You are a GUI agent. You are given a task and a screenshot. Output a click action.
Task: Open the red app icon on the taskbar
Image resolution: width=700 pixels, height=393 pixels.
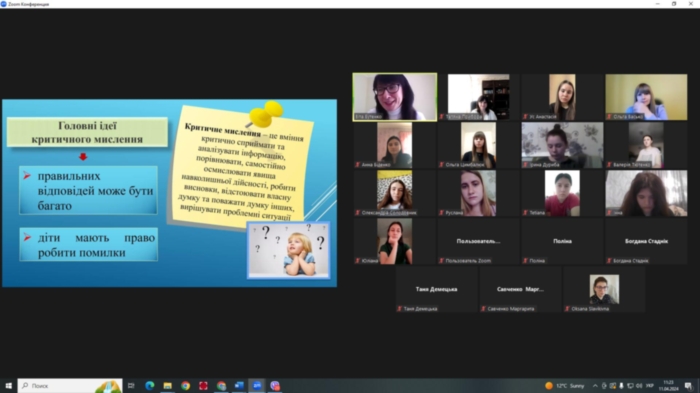tap(203, 386)
